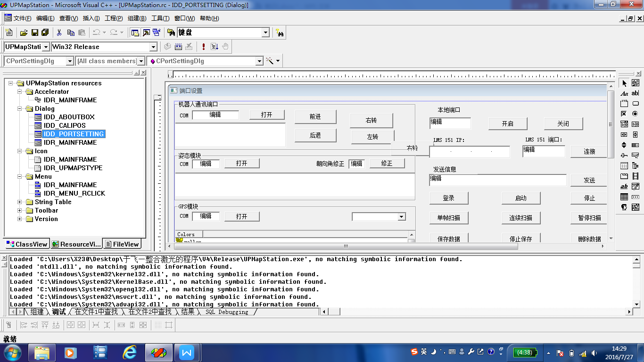Click the Search binoculars help icon
644x362 pixels.
tap(280, 33)
